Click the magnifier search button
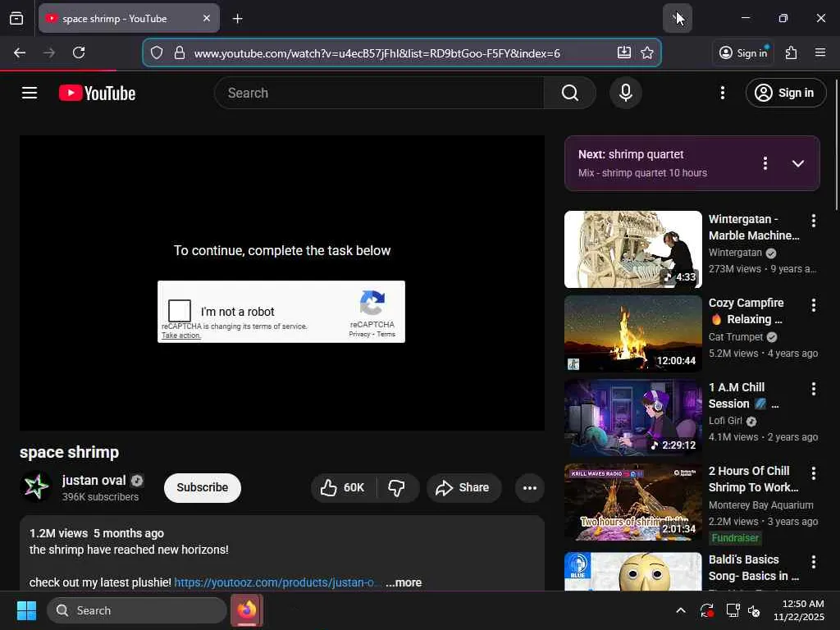 point(569,93)
